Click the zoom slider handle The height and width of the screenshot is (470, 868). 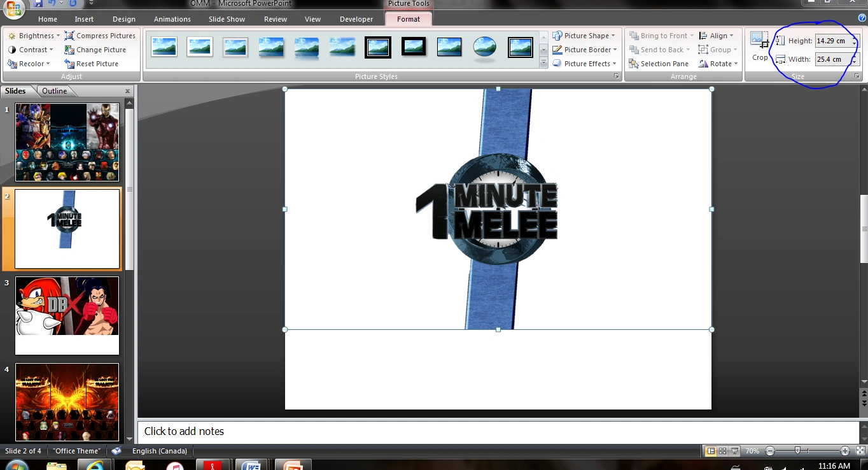[x=797, y=451]
